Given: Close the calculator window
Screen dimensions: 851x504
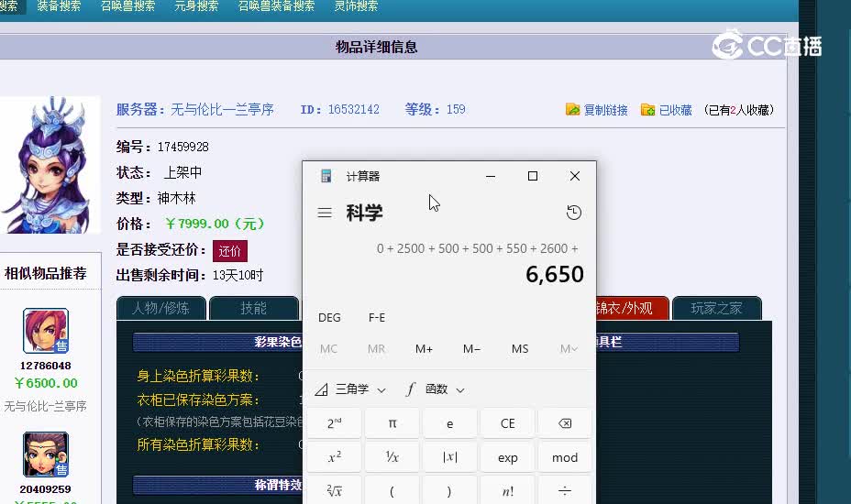Looking at the screenshot, I should pyautogui.click(x=575, y=176).
